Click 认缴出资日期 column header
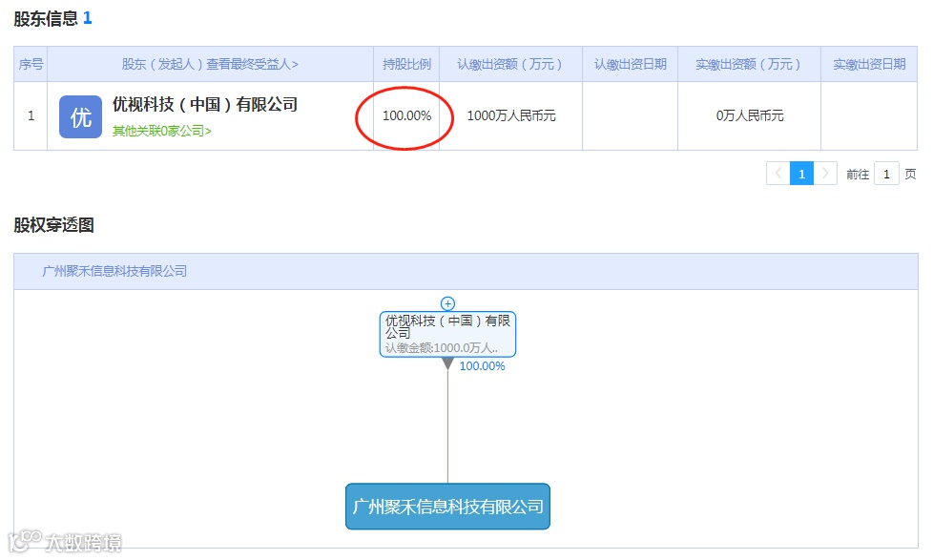This screenshot has height=560, width=933. pyautogui.click(x=631, y=64)
